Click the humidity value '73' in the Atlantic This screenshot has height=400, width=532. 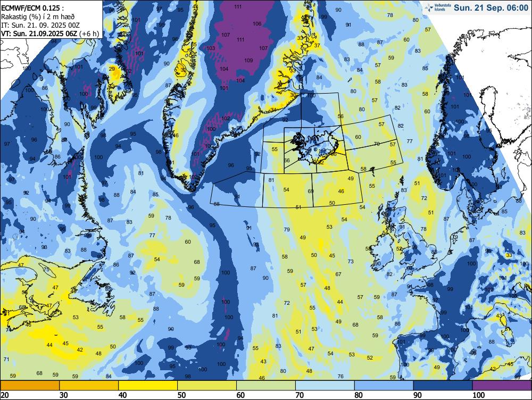point(351,261)
